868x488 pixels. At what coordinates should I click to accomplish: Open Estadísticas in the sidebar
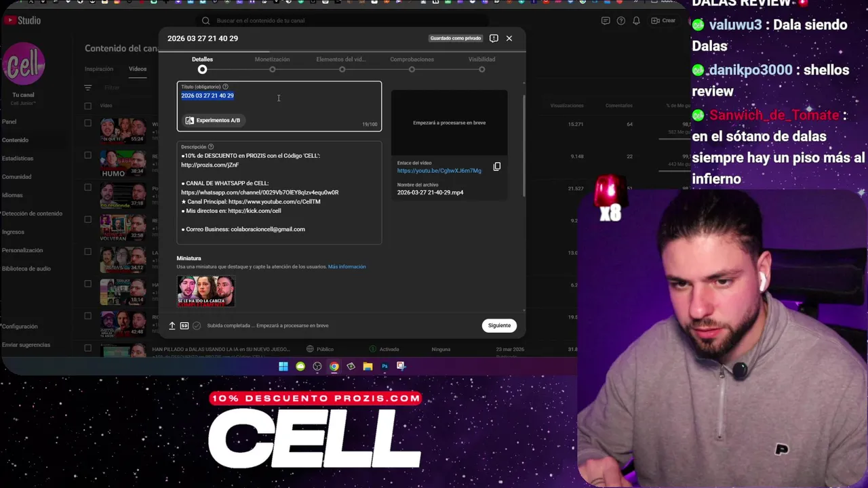(17, 159)
